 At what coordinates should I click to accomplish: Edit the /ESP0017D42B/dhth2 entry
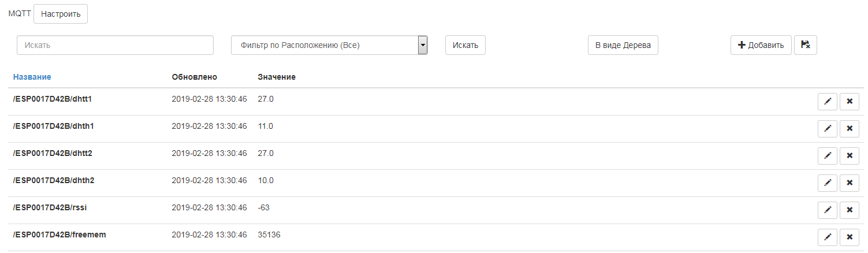828,183
